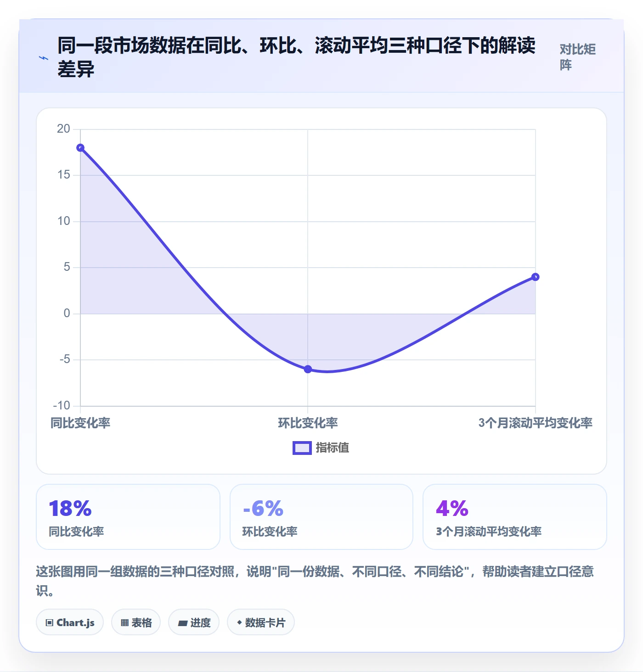Click the 表格 tag

136,622
